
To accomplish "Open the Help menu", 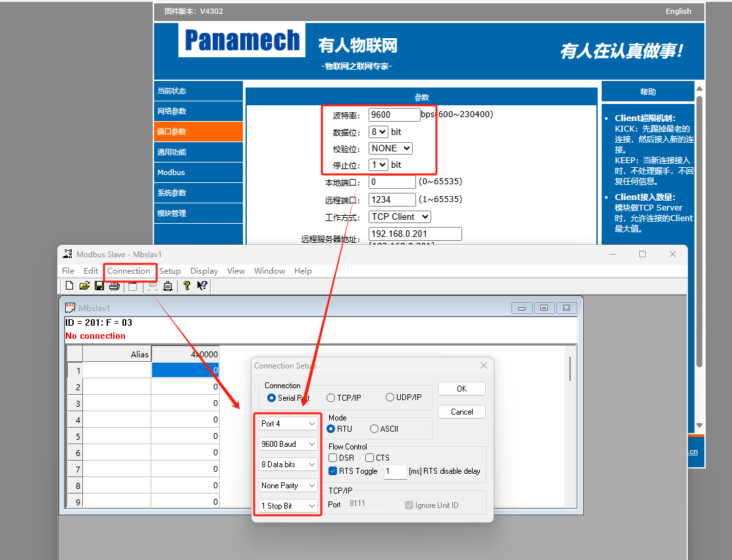I will pyautogui.click(x=303, y=270).
